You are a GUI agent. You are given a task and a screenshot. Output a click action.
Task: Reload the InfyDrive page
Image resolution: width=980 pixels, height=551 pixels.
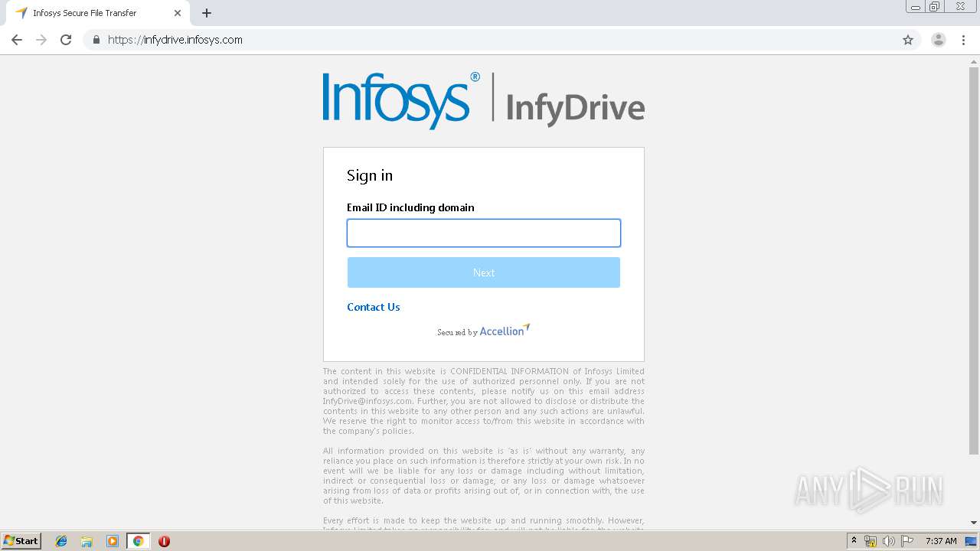tap(66, 40)
